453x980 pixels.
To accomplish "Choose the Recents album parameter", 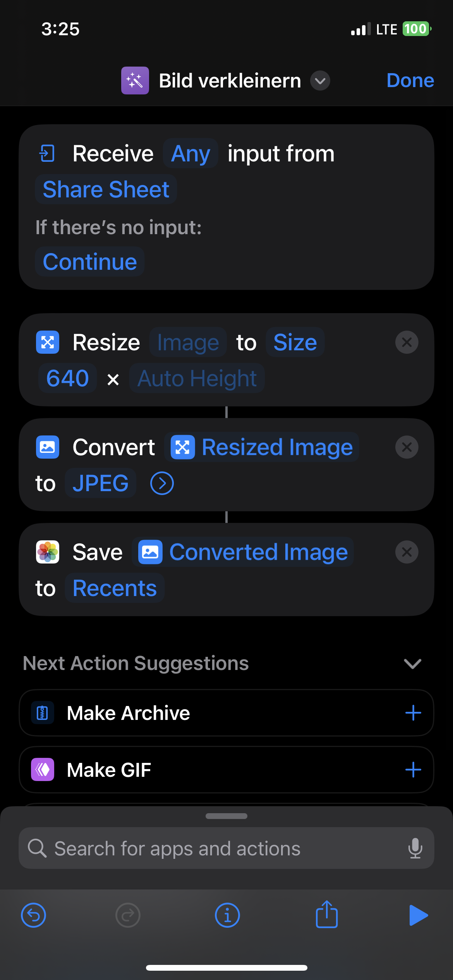I will [115, 588].
